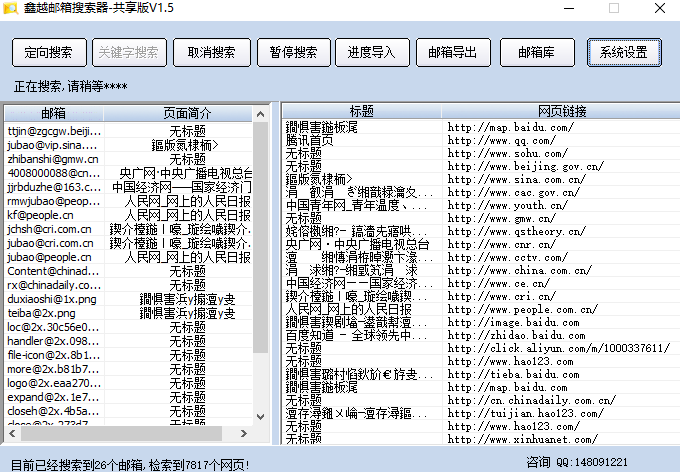This screenshot has height=472, width=680.
Task: Click the http://www.china.com.cn/ link row
Action: 481,270
